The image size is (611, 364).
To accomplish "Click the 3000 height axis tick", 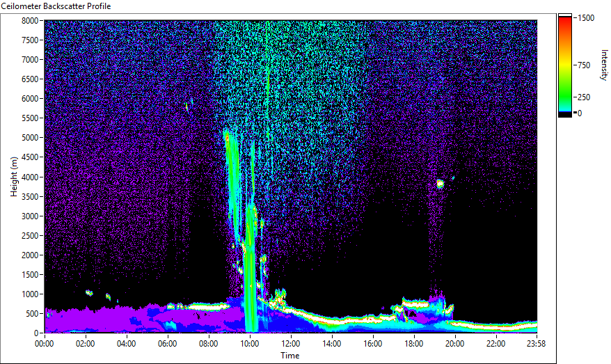I will click(30, 216).
